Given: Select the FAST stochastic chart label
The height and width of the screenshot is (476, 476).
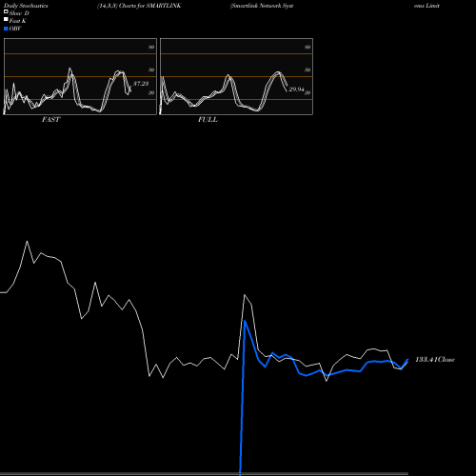Looking at the screenshot, I should 50,120.
